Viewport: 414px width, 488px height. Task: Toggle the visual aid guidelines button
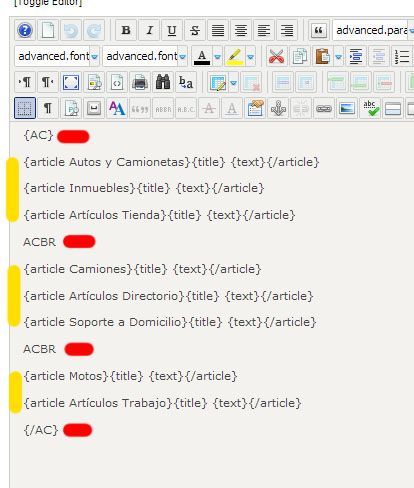point(25,108)
